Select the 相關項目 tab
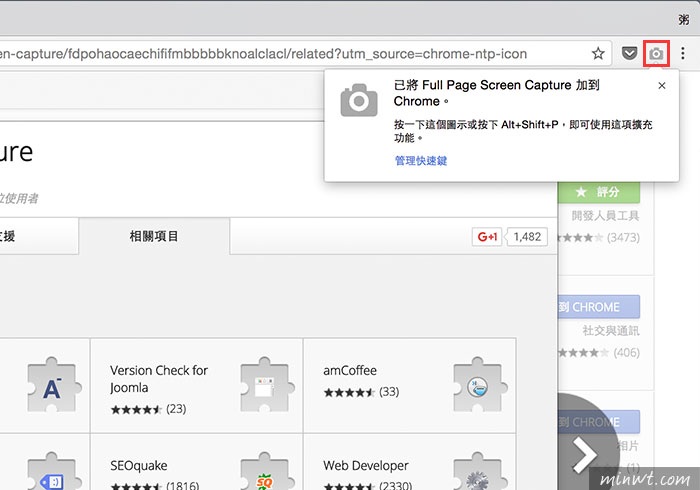The width and height of the screenshot is (700, 490). click(x=154, y=236)
